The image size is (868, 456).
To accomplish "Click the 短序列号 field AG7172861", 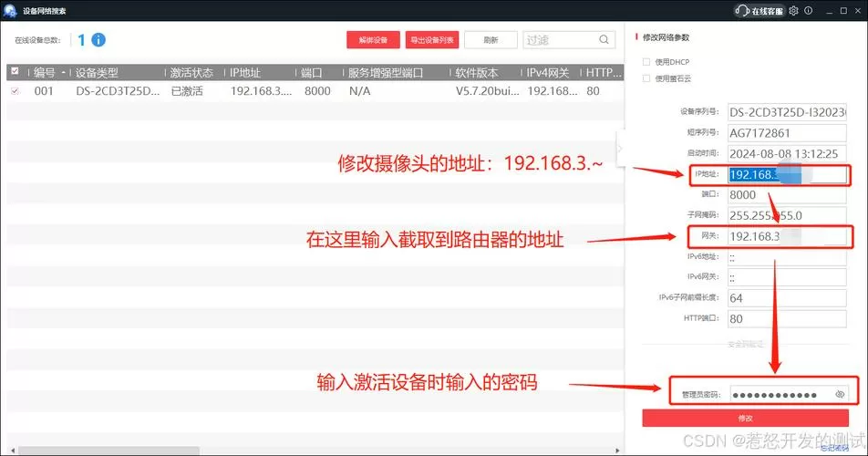I will pyautogui.click(x=787, y=133).
